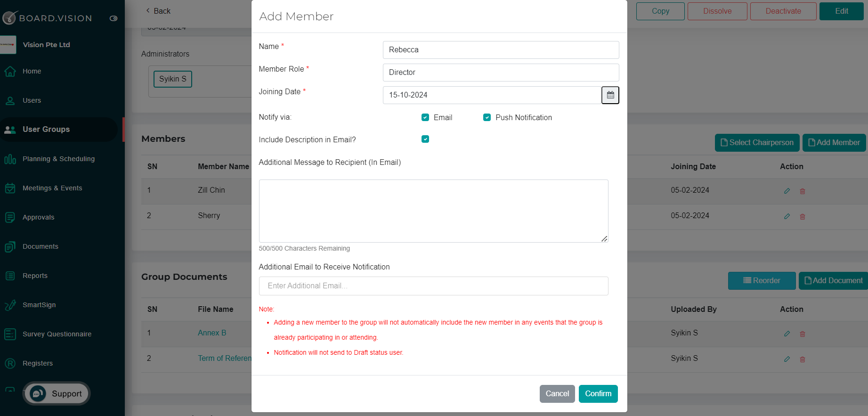This screenshot has width=868, height=416.
Task: Click the message area resize handle
Action: [604, 239]
